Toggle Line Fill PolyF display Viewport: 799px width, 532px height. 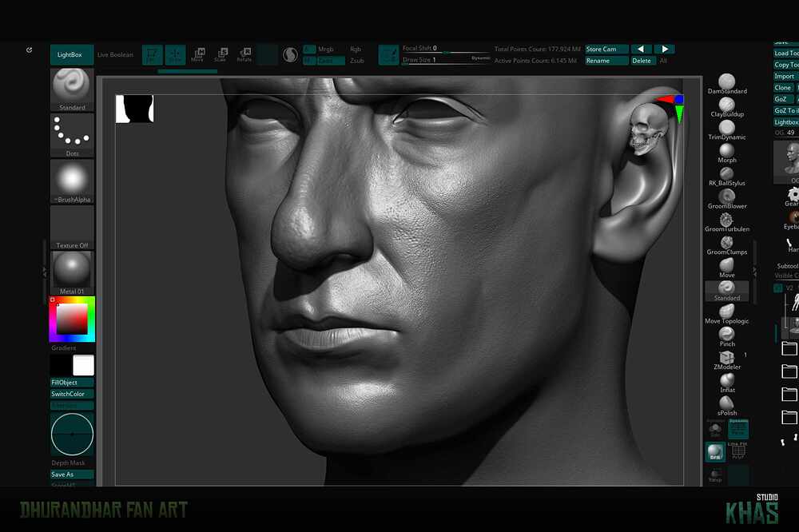point(737,451)
